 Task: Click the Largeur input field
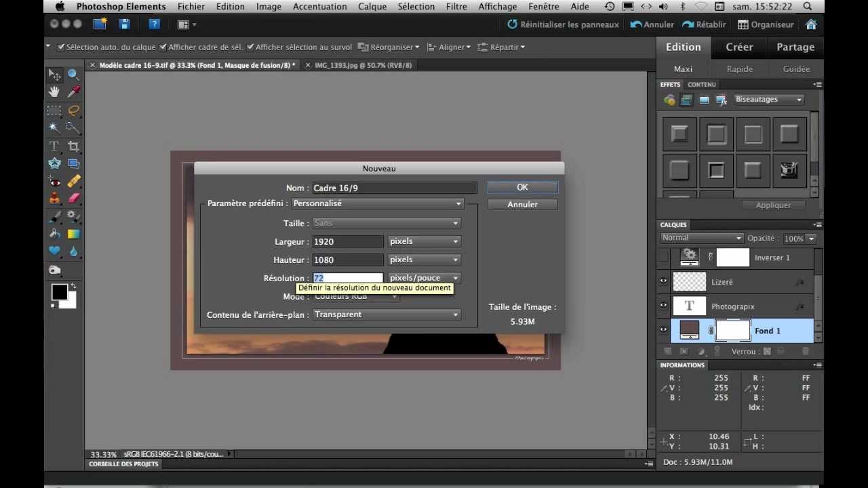(348, 241)
